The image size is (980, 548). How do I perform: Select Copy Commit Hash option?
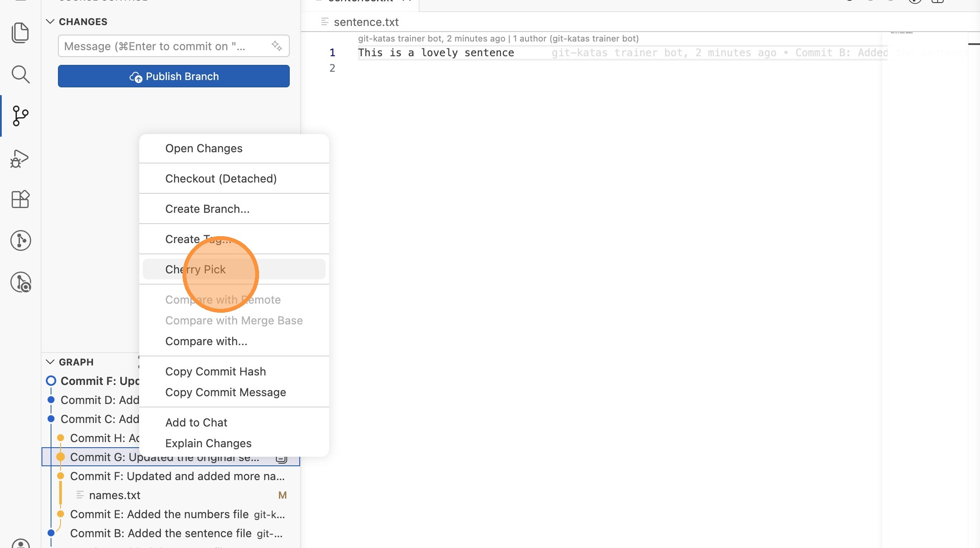[x=215, y=372]
